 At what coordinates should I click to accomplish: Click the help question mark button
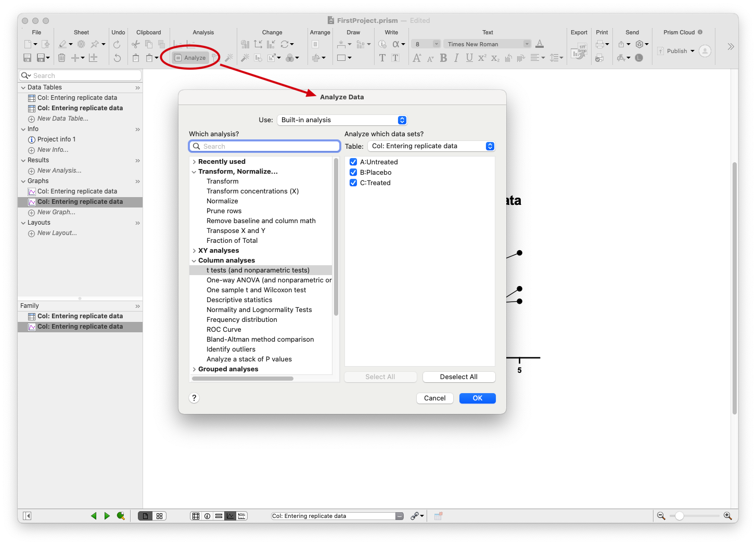click(194, 398)
